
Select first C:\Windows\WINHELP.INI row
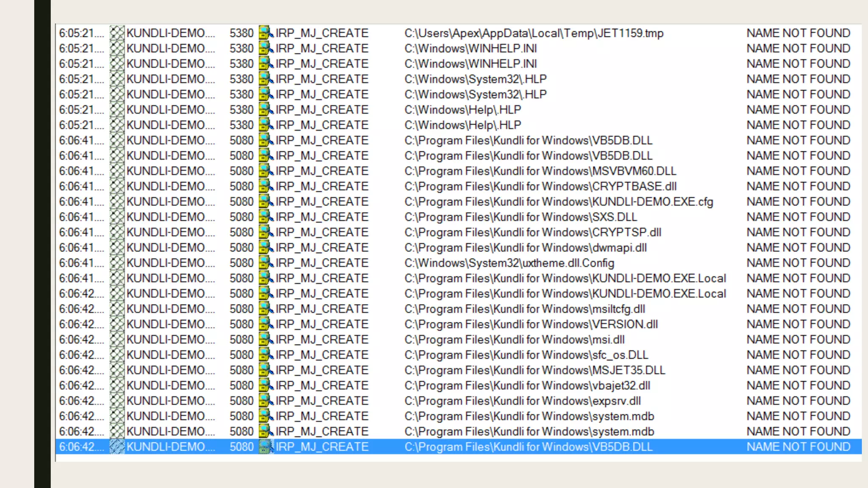(x=470, y=48)
